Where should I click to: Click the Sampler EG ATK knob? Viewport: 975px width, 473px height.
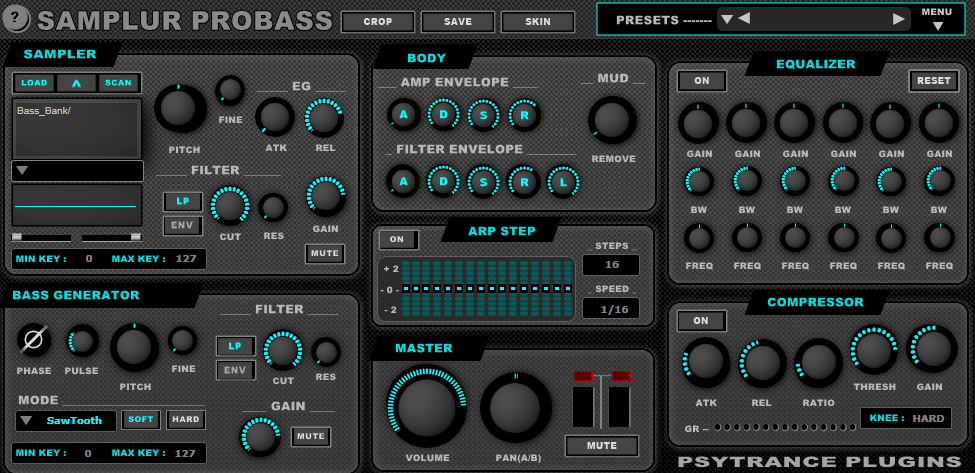pos(275,117)
